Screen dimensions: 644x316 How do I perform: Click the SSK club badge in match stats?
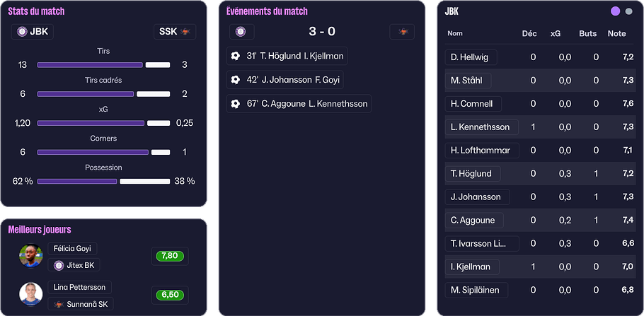tap(187, 32)
